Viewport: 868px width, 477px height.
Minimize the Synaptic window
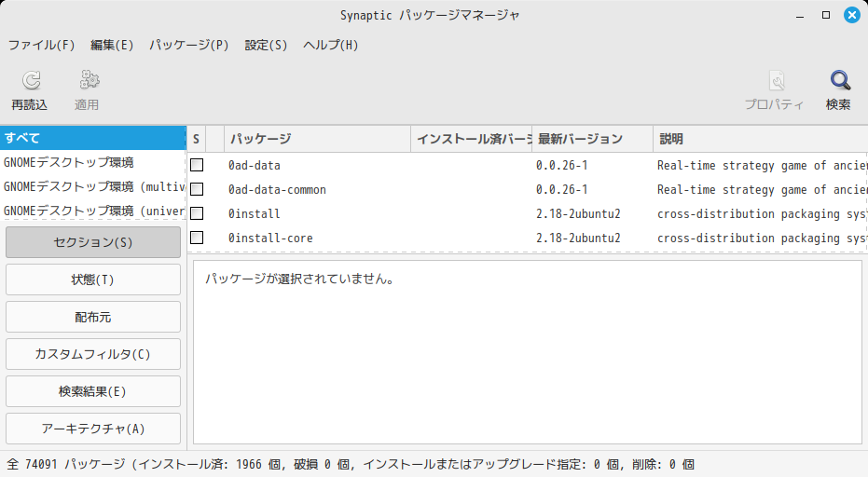(x=800, y=15)
